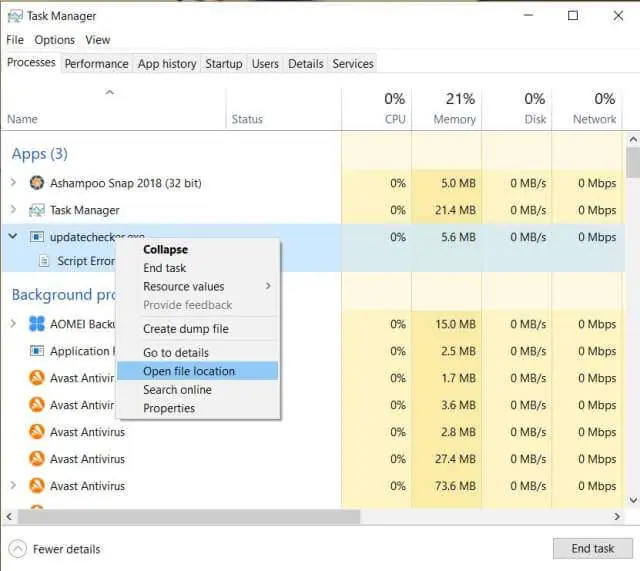Viewport: 640px width, 571px height.
Task: Select the Processes tab
Action: 31,62
